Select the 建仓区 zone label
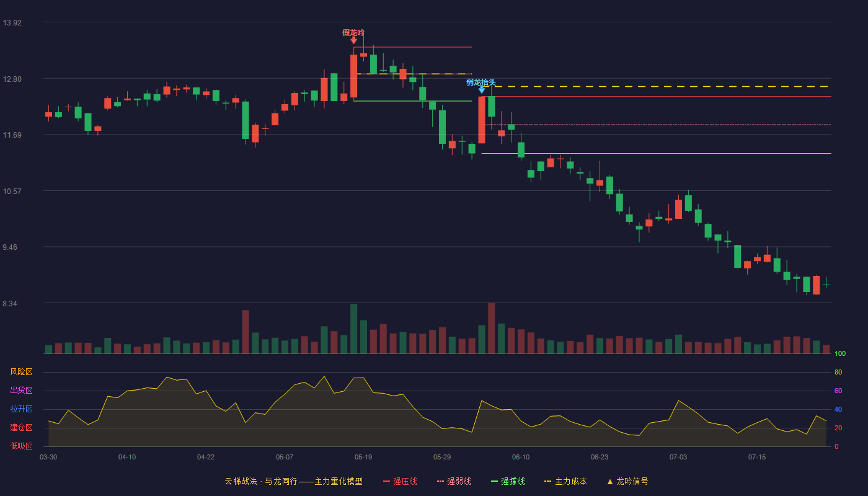 [21, 428]
